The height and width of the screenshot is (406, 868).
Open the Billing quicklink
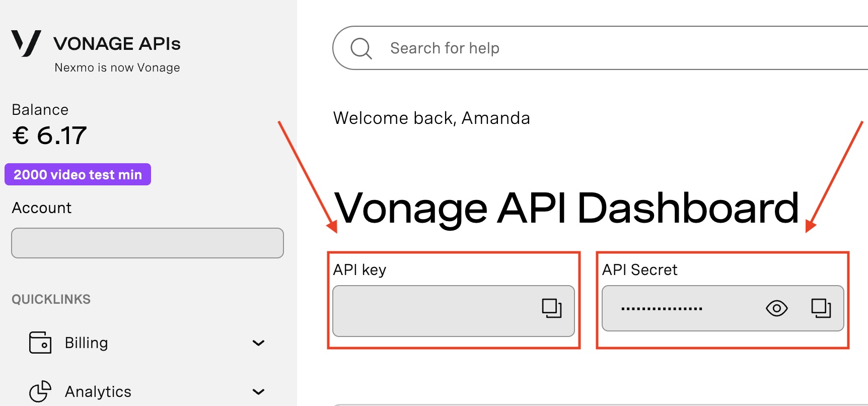(147, 343)
